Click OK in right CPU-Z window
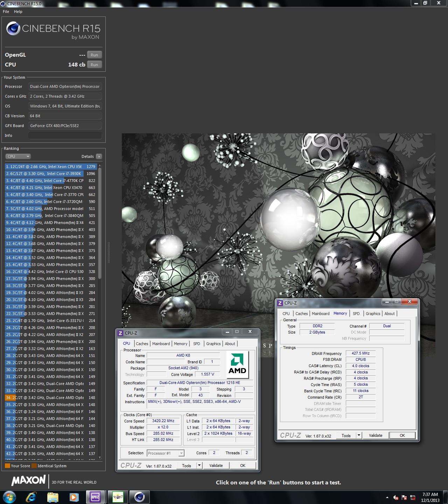Viewport: 448px width, 504px height. pos(402,435)
